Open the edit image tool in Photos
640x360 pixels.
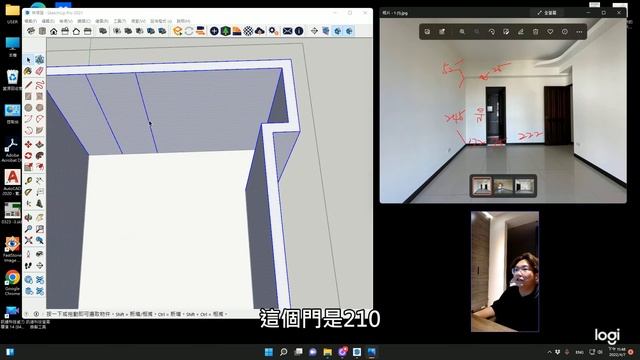click(506, 31)
